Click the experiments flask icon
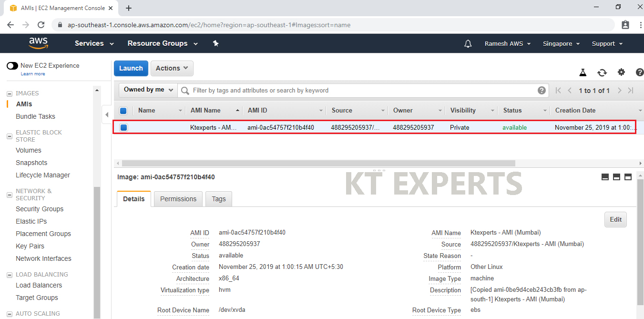Screen dimensions: 644x319 point(583,72)
